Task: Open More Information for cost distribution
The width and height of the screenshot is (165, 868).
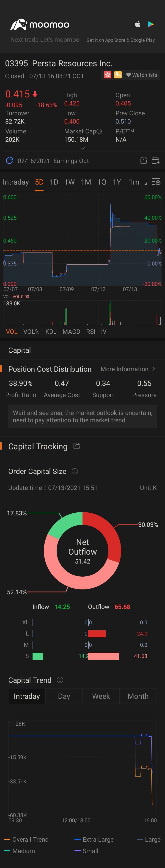Action: pos(128,369)
